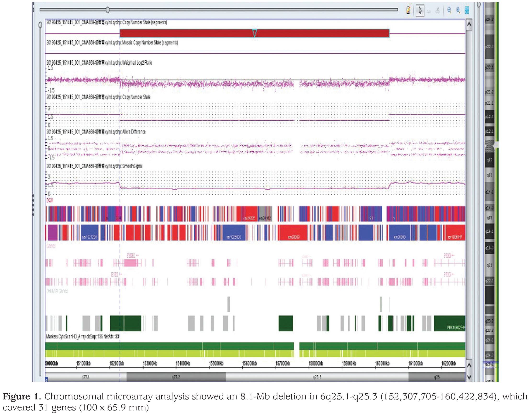Image resolution: width=532 pixels, height=414 pixels.
Task: Click the vertical zoom slider knob at left
Action: click(40, 25)
